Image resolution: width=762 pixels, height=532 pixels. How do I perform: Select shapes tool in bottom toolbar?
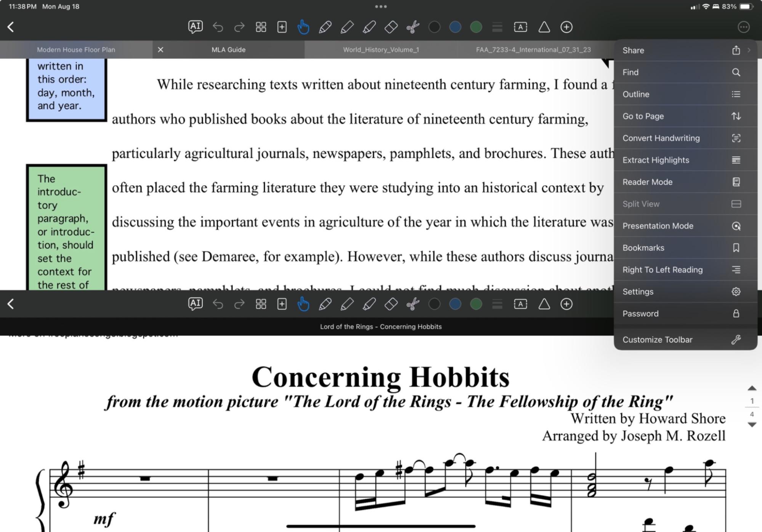click(x=544, y=304)
